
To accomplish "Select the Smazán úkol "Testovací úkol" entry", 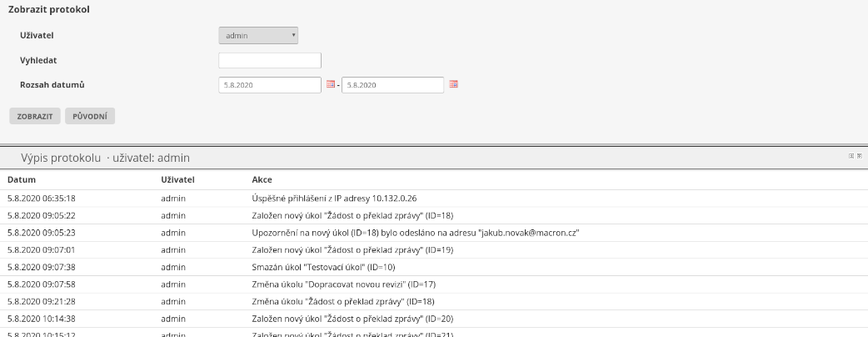I will pyautogui.click(x=323, y=267).
